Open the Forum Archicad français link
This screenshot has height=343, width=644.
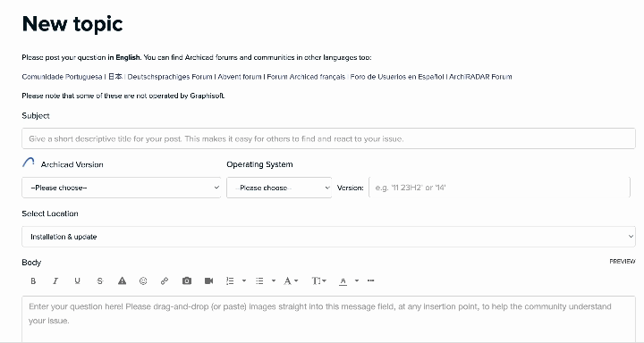pos(306,77)
